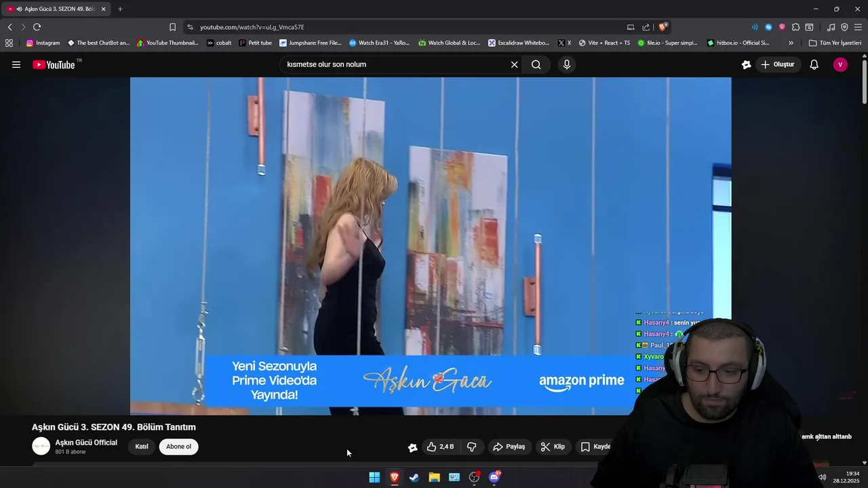Go back in browser history

[9, 27]
